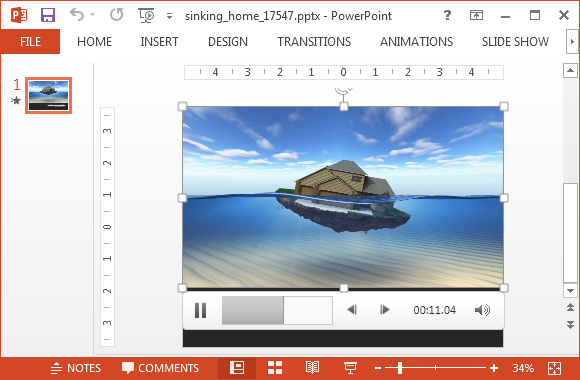The height and width of the screenshot is (380, 580).
Task: Click the vertical scrollbar down arrow
Action: click(x=570, y=291)
